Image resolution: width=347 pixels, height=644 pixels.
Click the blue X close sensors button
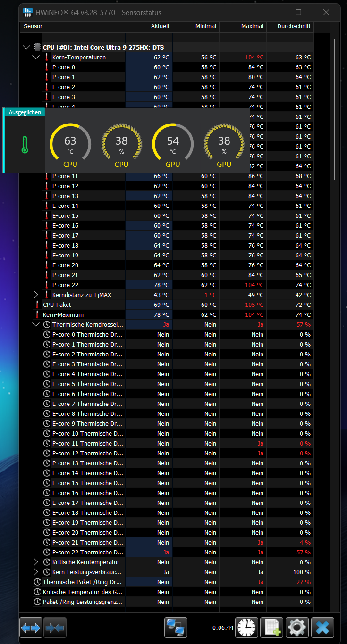322,627
